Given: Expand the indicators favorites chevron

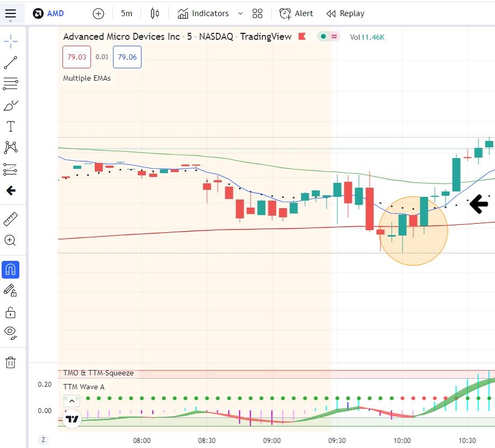Looking at the screenshot, I should tap(241, 13).
